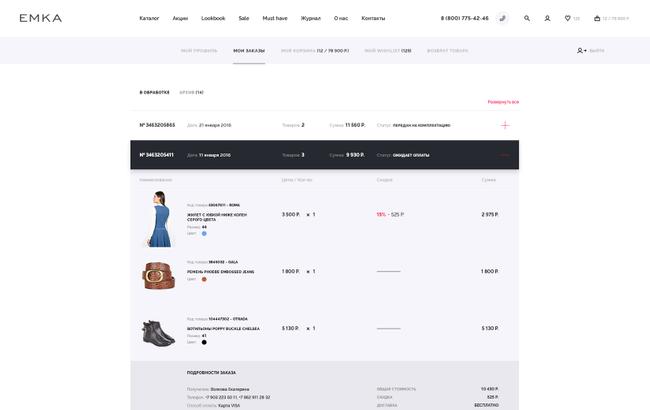Click the phone callback icon
650x410 pixels.
[502, 18]
